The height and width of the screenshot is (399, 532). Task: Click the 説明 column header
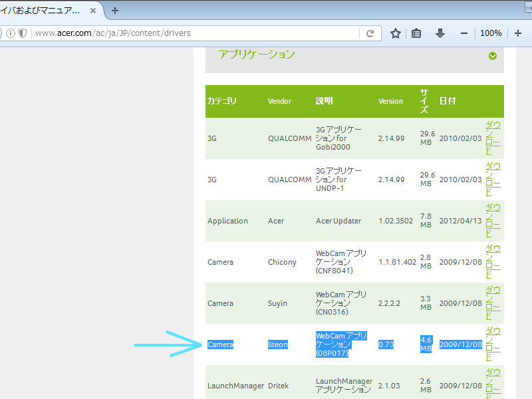(x=324, y=101)
